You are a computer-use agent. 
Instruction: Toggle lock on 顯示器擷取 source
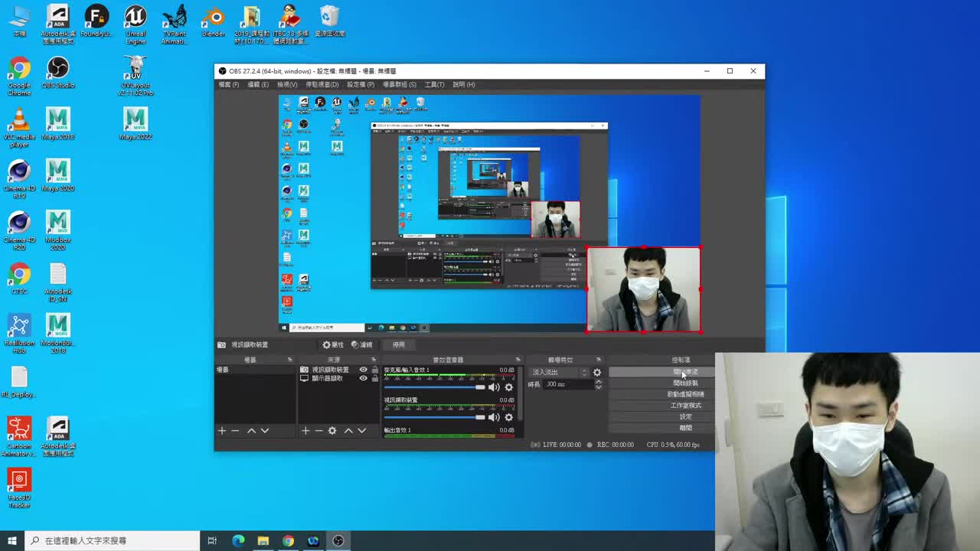pyautogui.click(x=374, y=378)
